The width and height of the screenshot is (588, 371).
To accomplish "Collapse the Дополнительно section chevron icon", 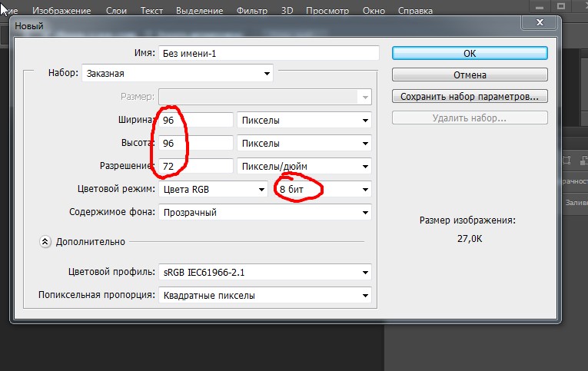I will (45, 241).
